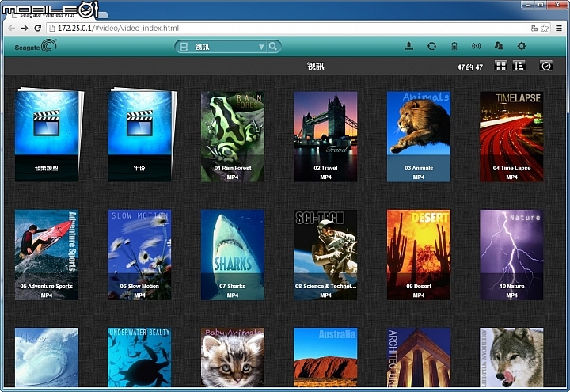Click the Seagate logo
The image size is (570, 392).
tap(36, 46)
